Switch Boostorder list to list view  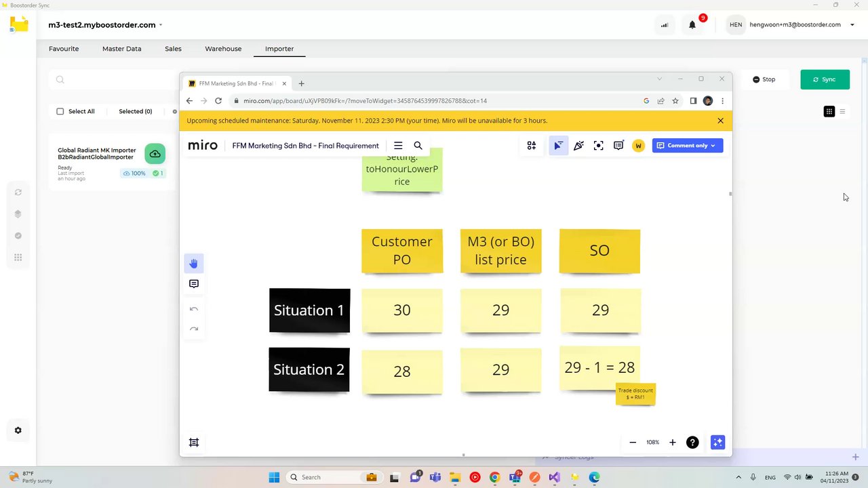843,111
